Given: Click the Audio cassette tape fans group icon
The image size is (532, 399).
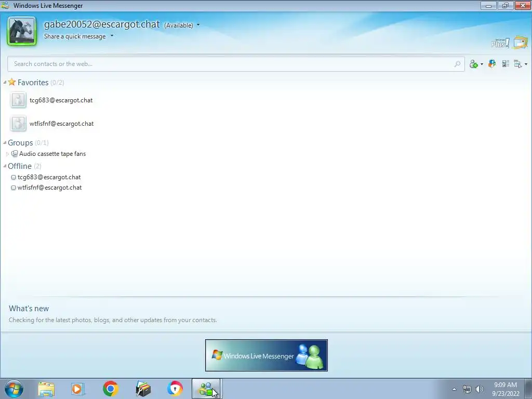Looking at the screenshot, I should 15,154.
